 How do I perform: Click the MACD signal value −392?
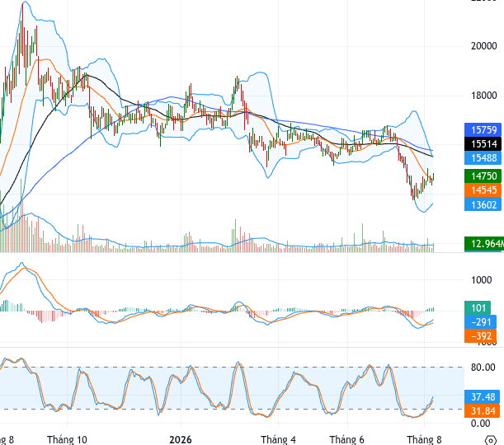[x=480, y=336]
